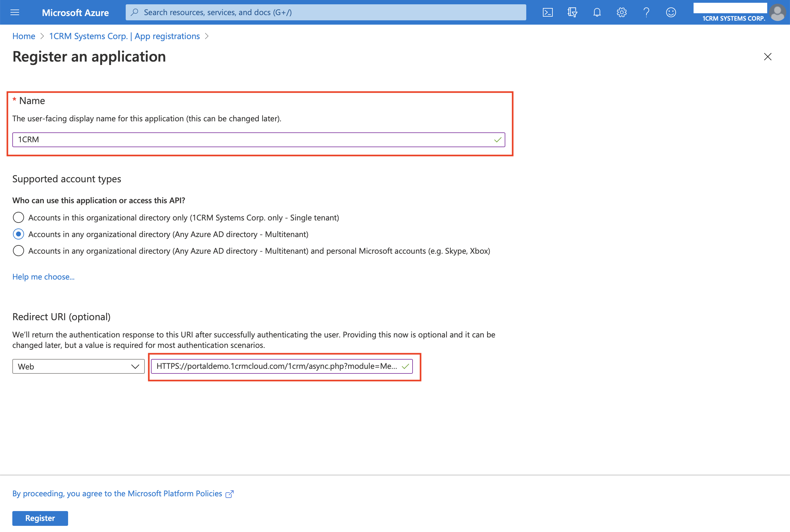
Task: Open the feedback smiley icon
Action: tap(670, 13)
